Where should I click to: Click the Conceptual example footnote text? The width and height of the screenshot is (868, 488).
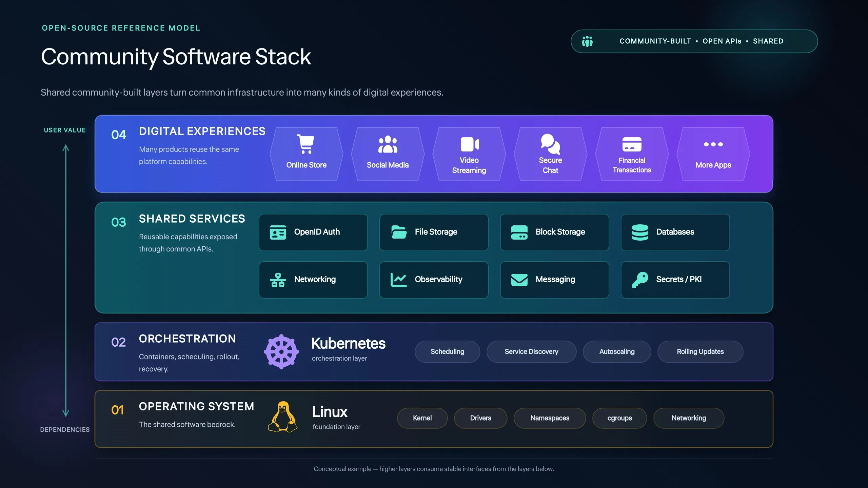pos(434,469)
